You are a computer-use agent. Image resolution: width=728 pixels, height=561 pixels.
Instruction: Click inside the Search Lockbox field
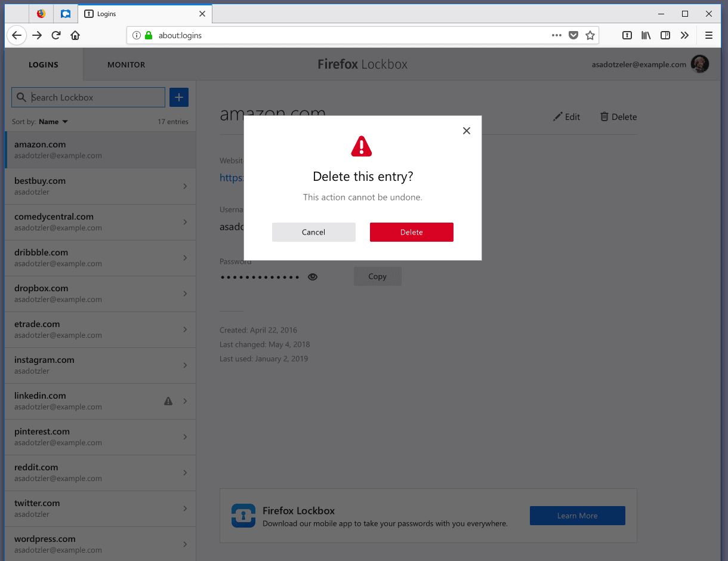coord(88,97)
